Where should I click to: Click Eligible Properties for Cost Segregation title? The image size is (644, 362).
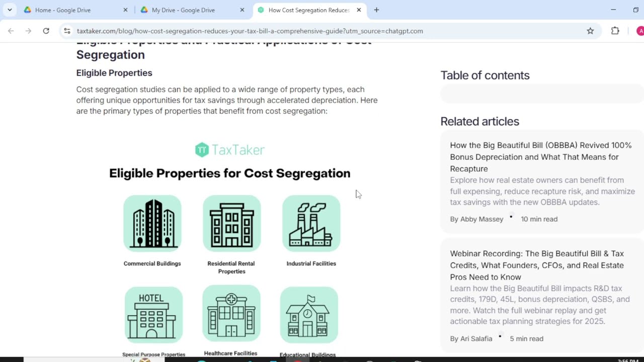230,173
